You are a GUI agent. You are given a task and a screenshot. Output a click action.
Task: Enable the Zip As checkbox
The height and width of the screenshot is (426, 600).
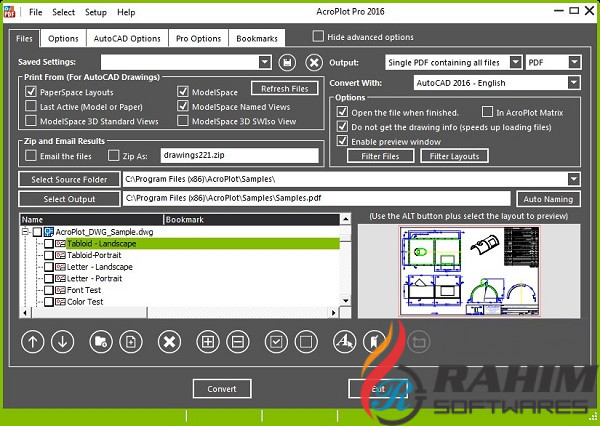pyautogui.click(x=114, y=155)
